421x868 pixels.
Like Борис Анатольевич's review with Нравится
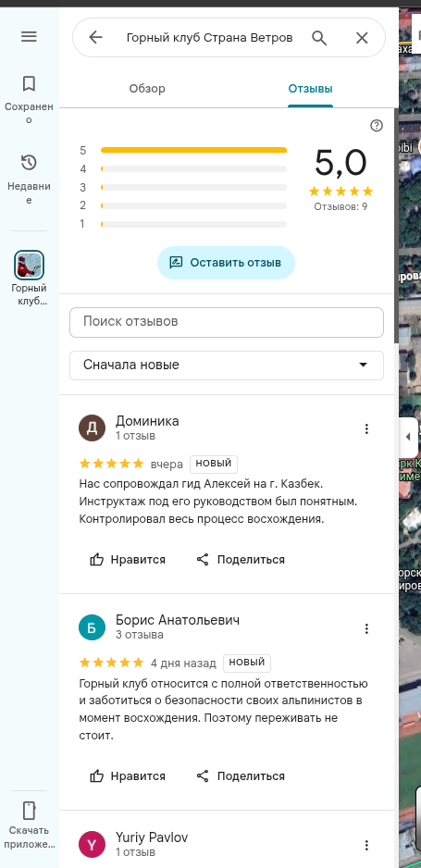click(128, 776)
